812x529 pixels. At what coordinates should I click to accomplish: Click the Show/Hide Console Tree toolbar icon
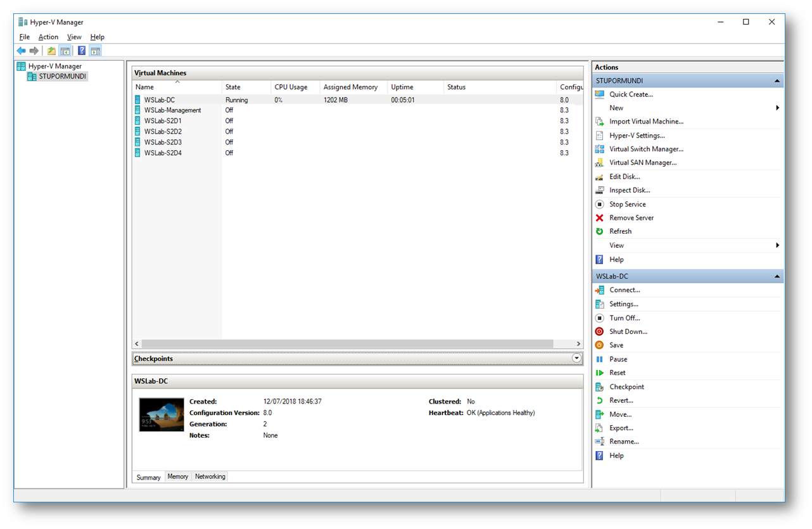coord(65,51)
